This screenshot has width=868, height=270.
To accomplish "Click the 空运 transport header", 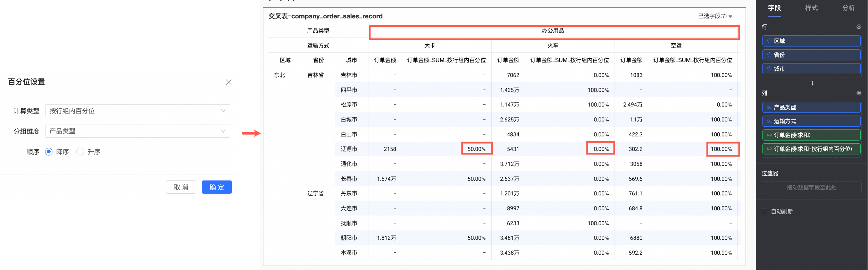I will [676, 45].
